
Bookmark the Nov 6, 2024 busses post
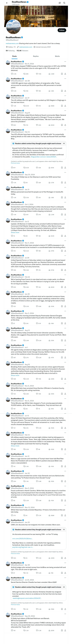click(x=62, y=74)
